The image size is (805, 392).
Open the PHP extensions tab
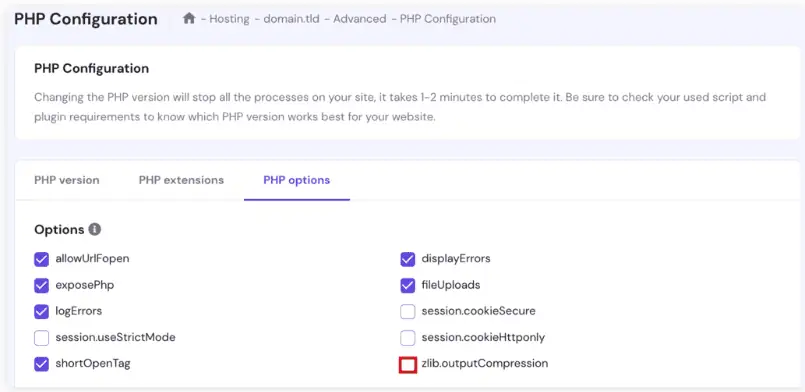pos(181,180)
